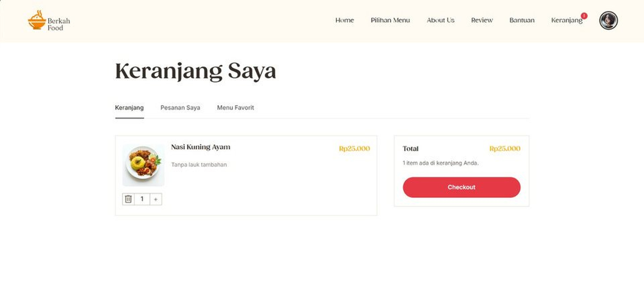Screen dimensions: 644x303
Task: Click the Nasi Kuning Ayam item title
Action: (x=201, y=147)
